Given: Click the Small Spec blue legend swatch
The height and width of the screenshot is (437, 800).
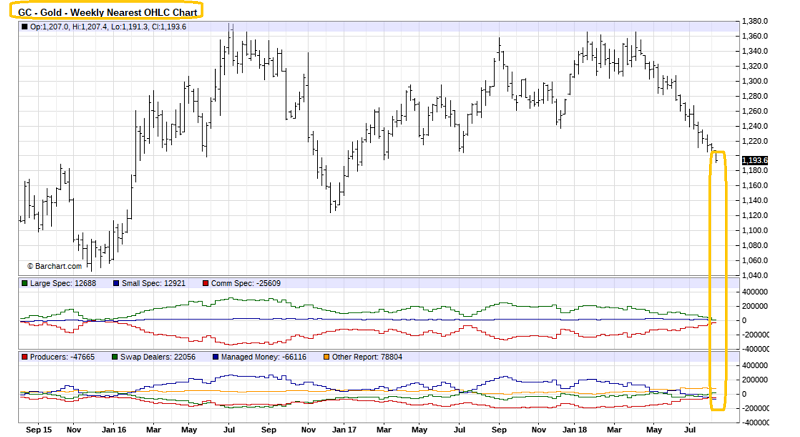Looking at the screenshot, I should coord(116,283).
